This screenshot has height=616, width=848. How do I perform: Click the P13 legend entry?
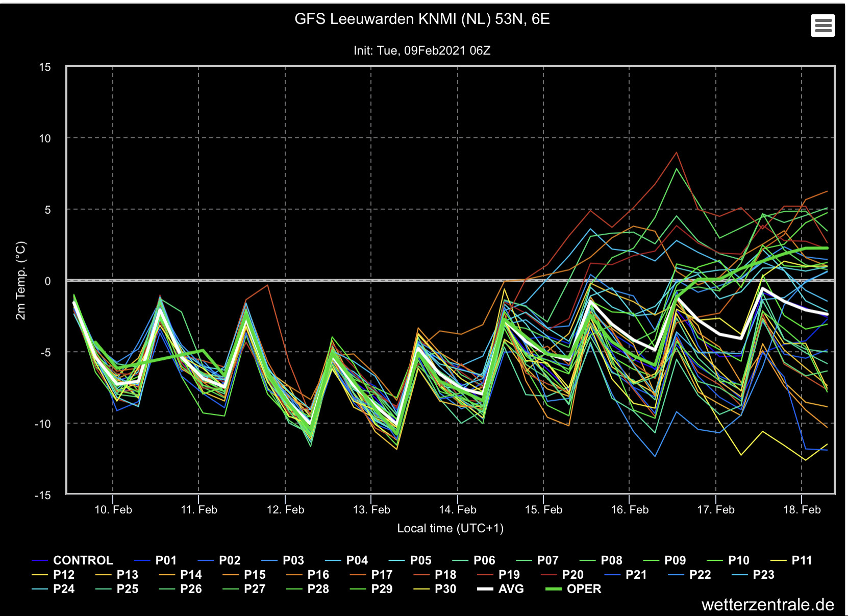(116, 575)
